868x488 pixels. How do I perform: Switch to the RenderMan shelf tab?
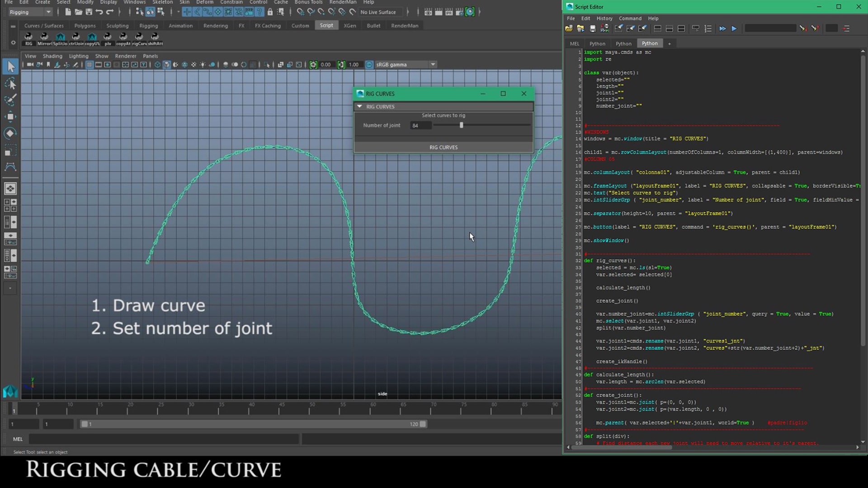pos(404,26)
